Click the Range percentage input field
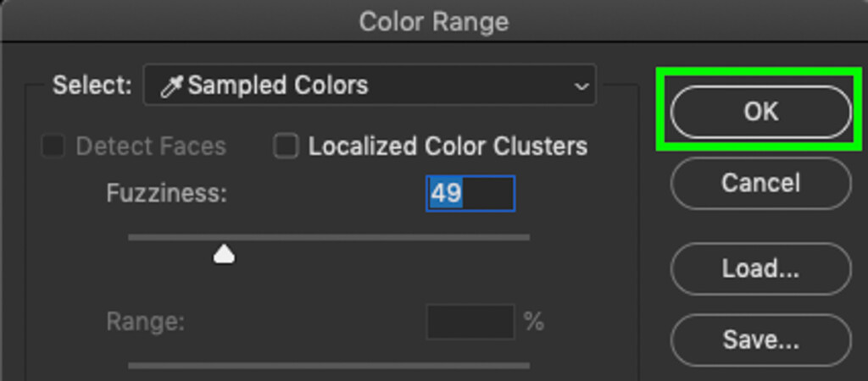 click(x=470, y=321)
